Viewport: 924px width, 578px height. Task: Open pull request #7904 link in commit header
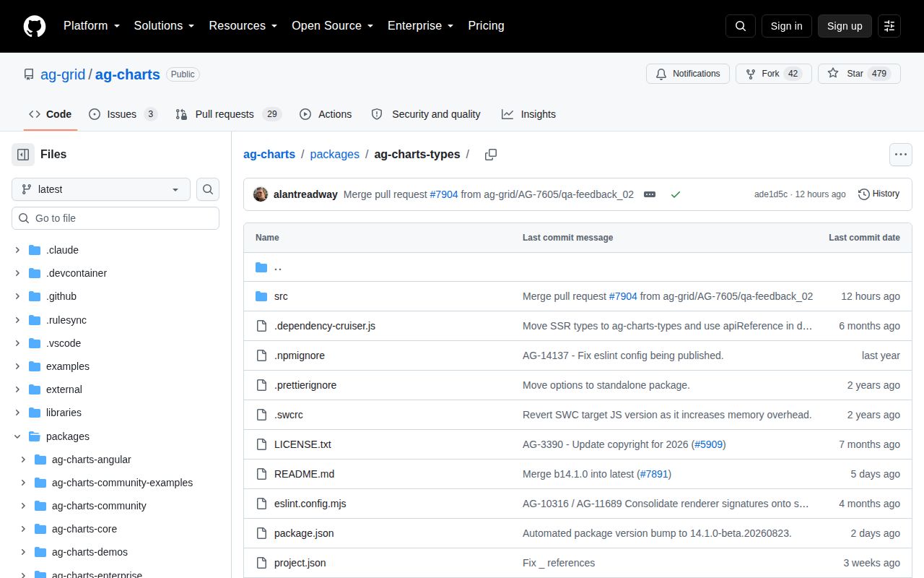pos(444,194)
